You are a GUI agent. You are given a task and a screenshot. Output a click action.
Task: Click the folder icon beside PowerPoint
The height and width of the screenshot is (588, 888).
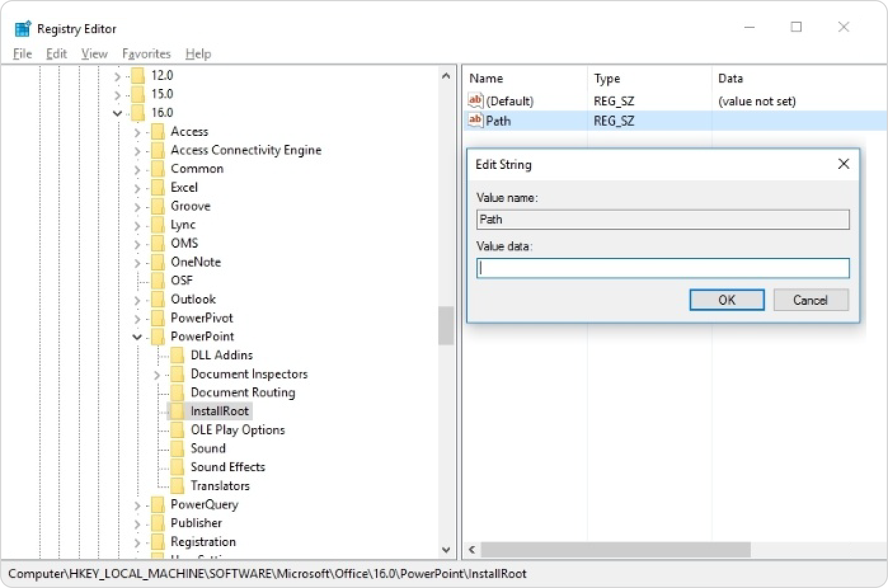pyautogui.click(x=158, y=337)
